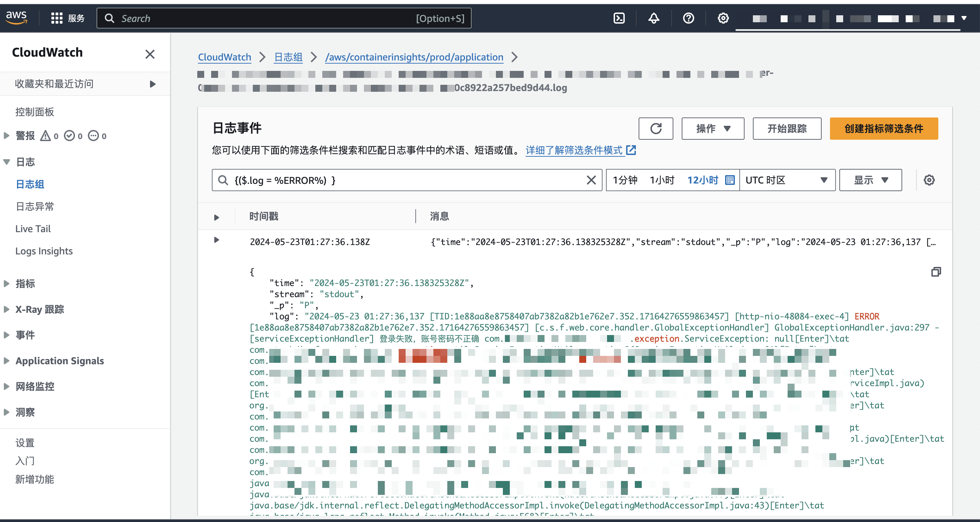980x522 pixels.
Task: Refresh the log events list
Action: [x=656, y=129]
